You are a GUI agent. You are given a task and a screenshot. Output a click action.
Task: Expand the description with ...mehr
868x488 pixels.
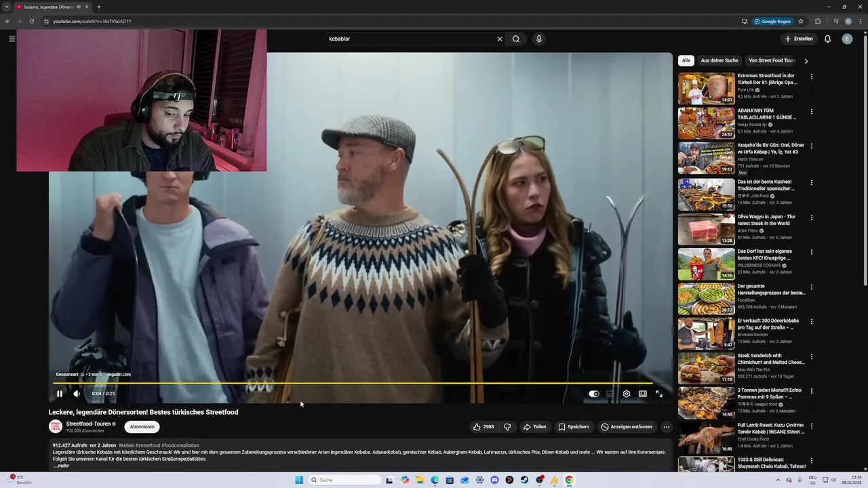point(61,466)
